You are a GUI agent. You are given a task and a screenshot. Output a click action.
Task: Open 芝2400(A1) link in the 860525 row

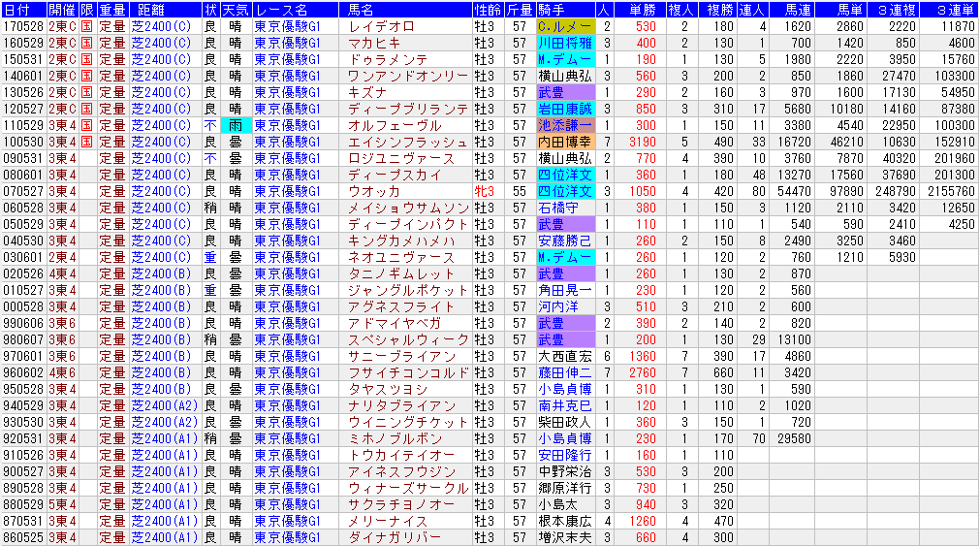click(x=165, y=537)
